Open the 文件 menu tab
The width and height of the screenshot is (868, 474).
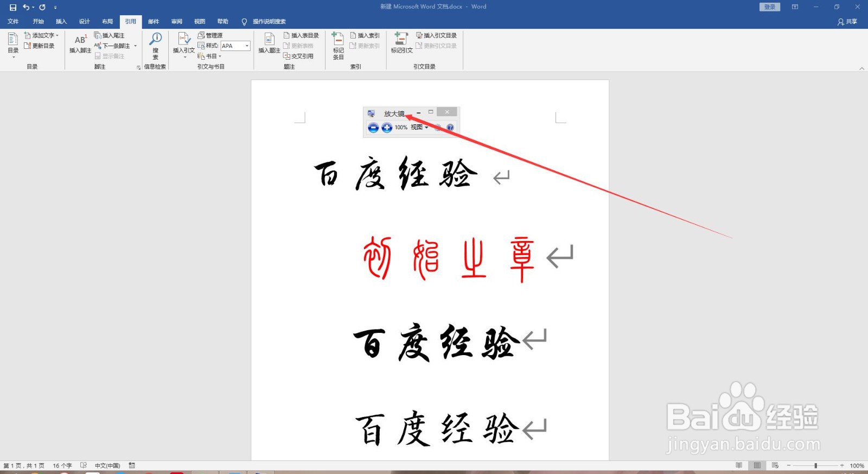pyautogui.click(x=13, y=22)
